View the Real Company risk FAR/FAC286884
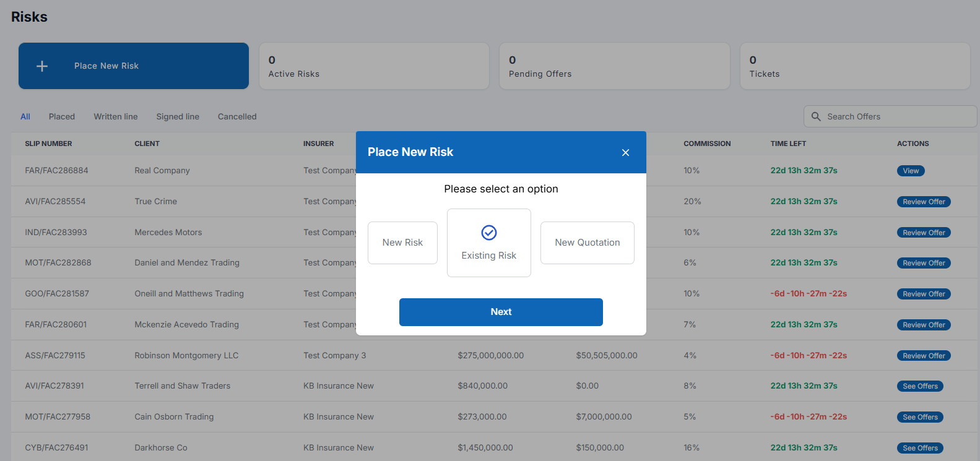This screenshot has width=980, height=461. (x=911, y=171)
